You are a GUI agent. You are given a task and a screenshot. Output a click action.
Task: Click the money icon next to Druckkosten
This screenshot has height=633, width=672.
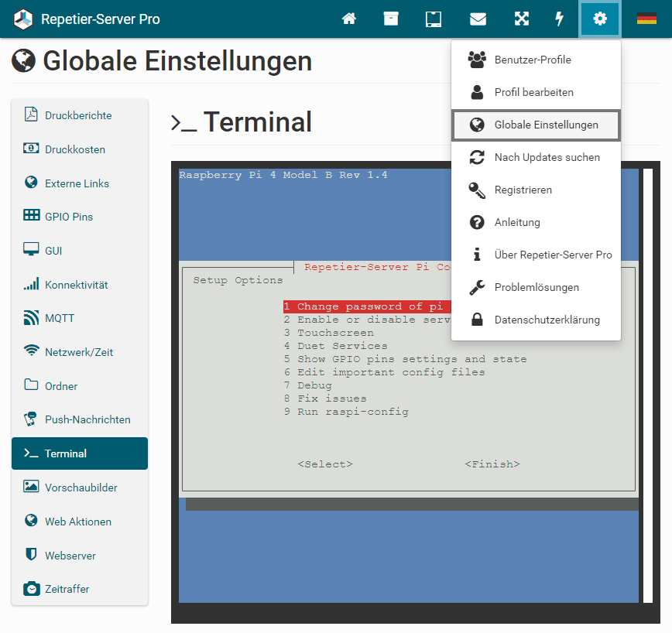point(31,148)
